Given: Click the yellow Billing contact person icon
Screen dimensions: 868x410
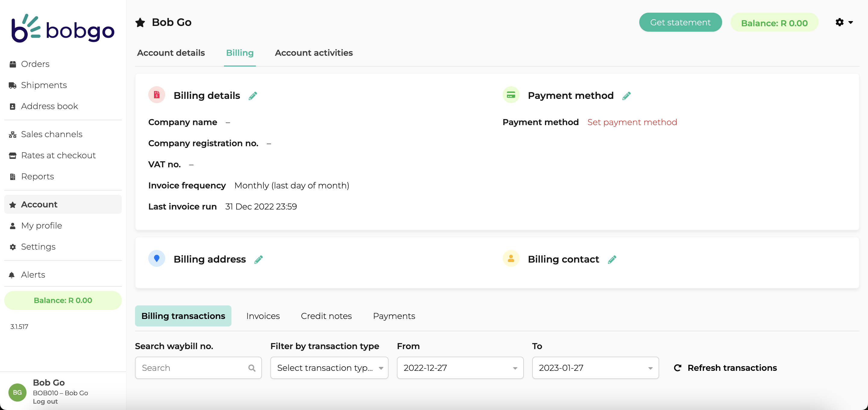Looking at the screenshot, I should click(x=511, y=259).
